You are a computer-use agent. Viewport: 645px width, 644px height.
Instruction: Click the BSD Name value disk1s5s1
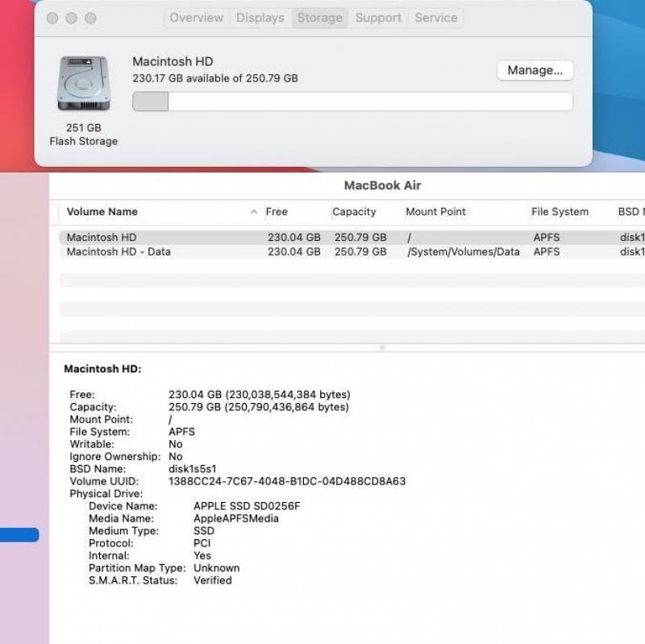pos(192,469)
